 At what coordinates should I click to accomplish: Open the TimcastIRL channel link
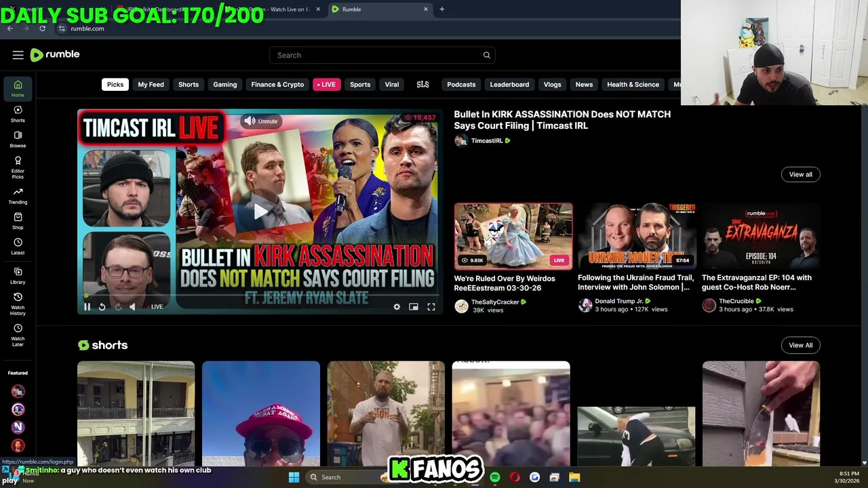pyautogui.click(x=487, y=141)
